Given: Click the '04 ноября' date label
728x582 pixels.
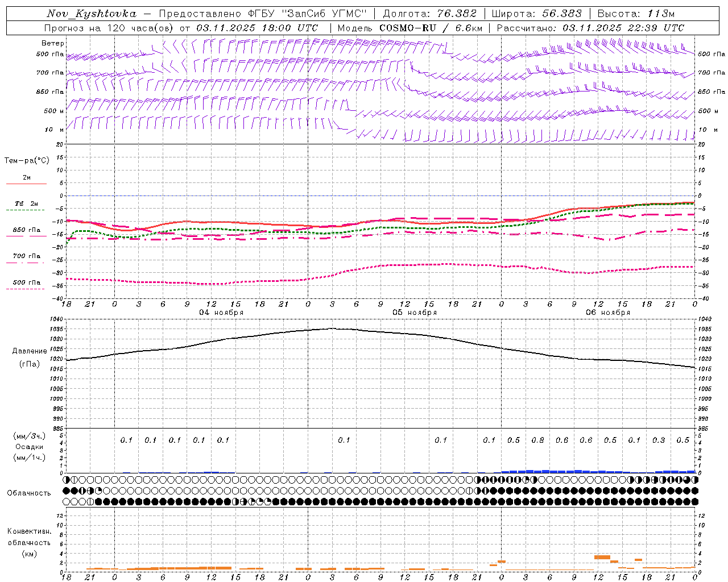Looking at the screenshot, I should point(221,313).
